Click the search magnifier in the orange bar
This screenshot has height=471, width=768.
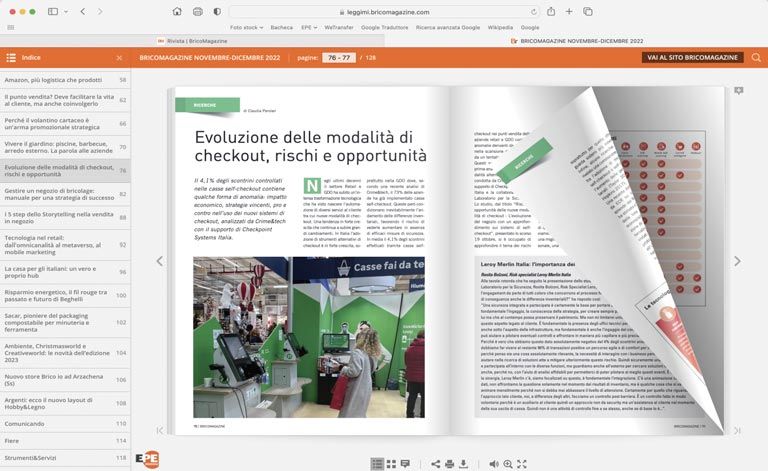click(756, 57)
